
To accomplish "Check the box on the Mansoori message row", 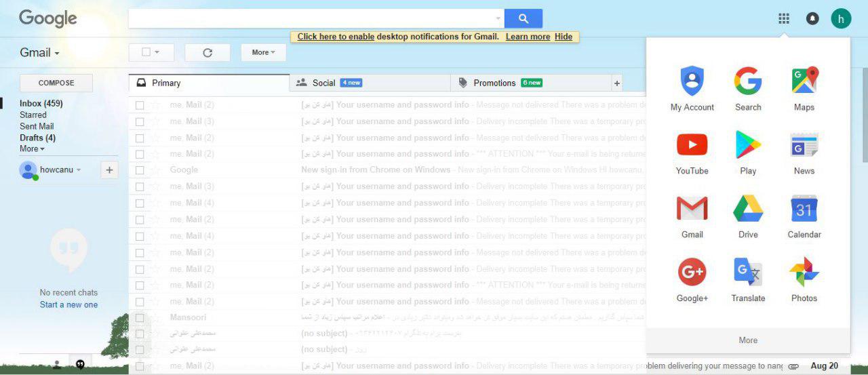I will (x=140, y=317).
